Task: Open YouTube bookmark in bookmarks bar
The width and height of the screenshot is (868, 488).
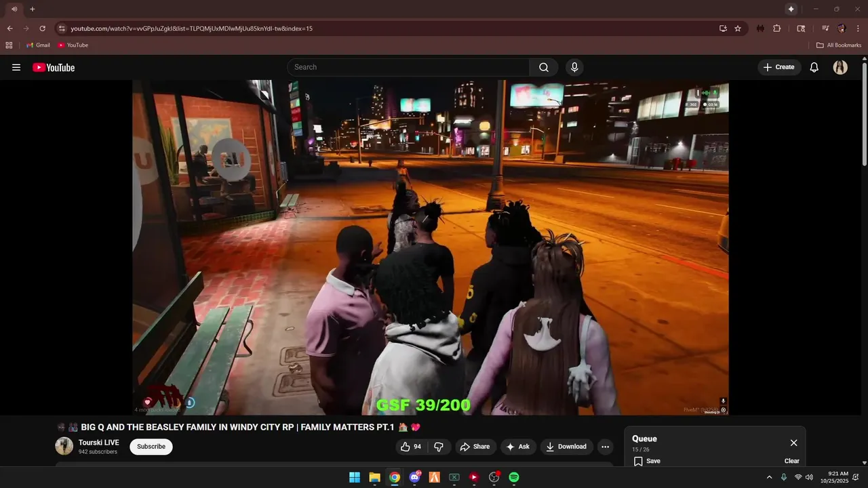Action: point(73,45)
